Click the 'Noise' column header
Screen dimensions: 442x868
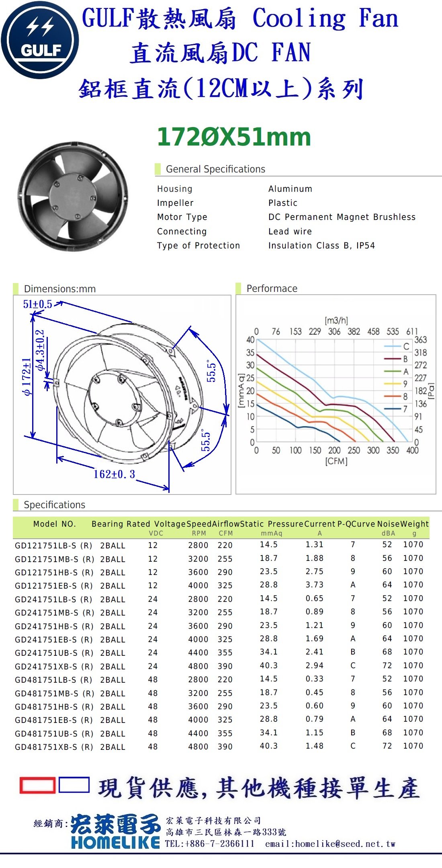[x=389, y=524]
